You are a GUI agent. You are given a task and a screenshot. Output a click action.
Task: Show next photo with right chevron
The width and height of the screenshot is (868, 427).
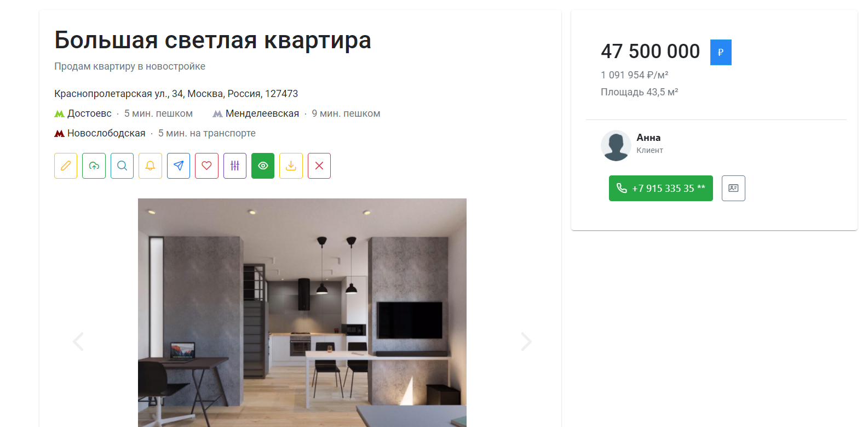point(526,341)
